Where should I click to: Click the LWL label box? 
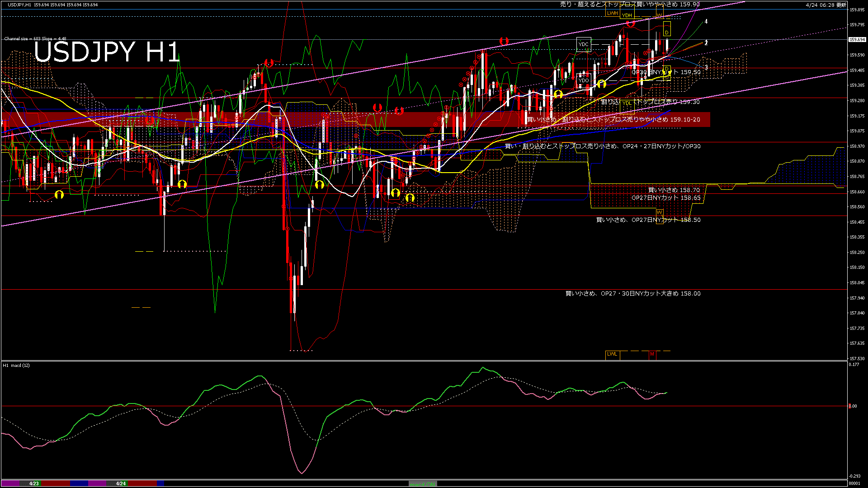click(612, 354)
